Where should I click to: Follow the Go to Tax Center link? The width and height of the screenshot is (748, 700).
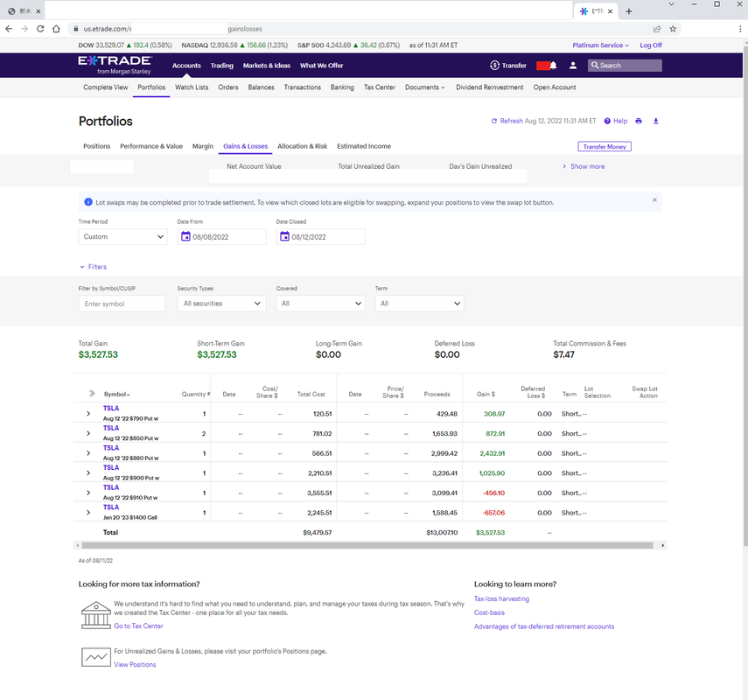(x=138, y=626)
